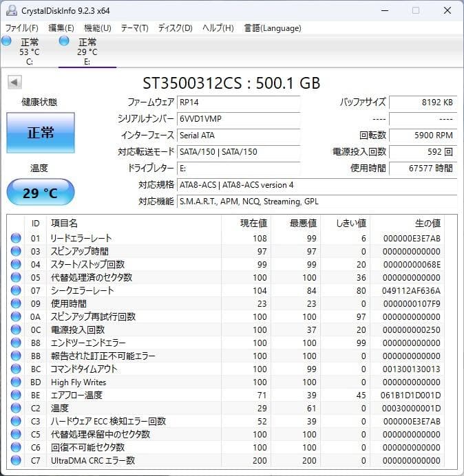
Task: Click the transfer mode field SATA/150 | SATA/150
Action: tap(238, 151)
